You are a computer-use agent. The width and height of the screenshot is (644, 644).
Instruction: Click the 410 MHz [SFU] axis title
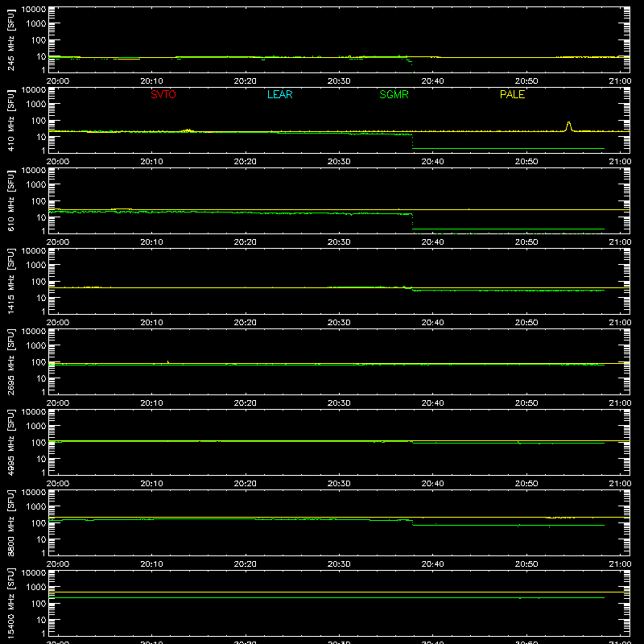click(x=10, y=121)
